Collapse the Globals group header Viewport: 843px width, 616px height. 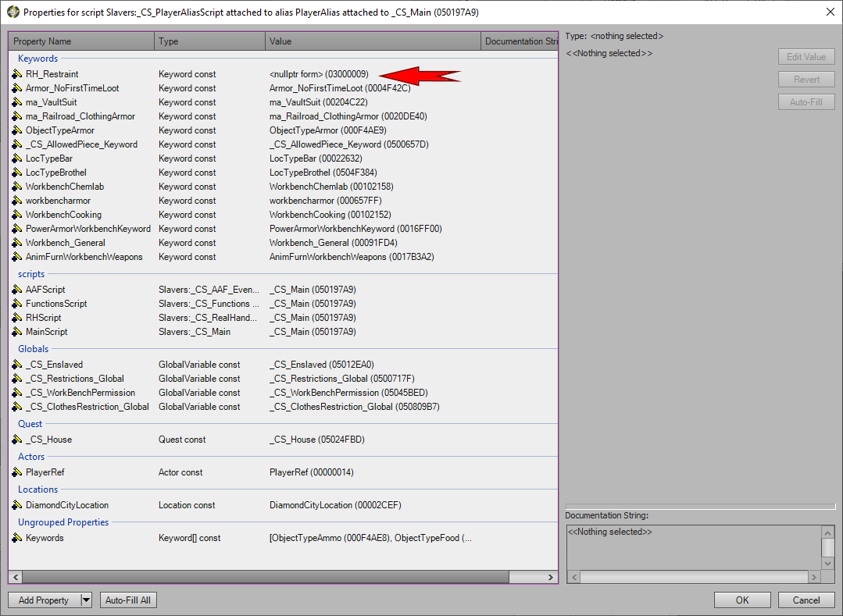coord(34,349)
